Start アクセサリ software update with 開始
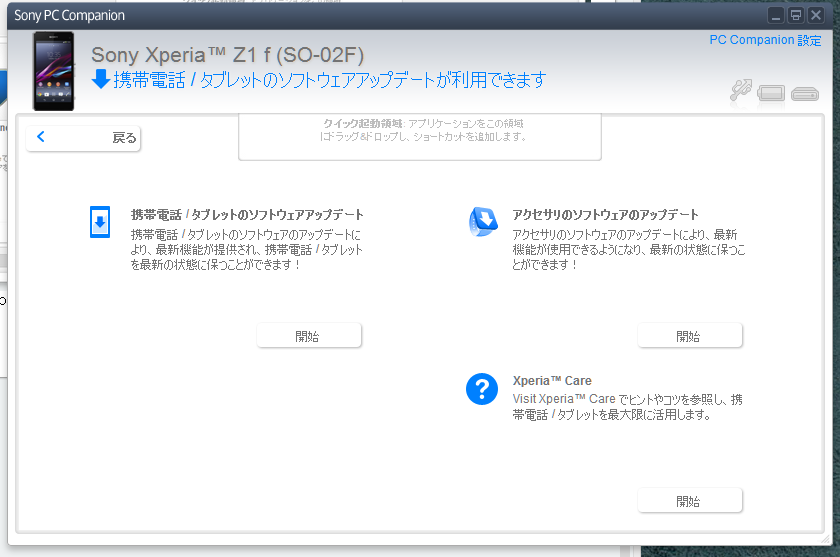The image size is (840, 557). coord(689,336)
